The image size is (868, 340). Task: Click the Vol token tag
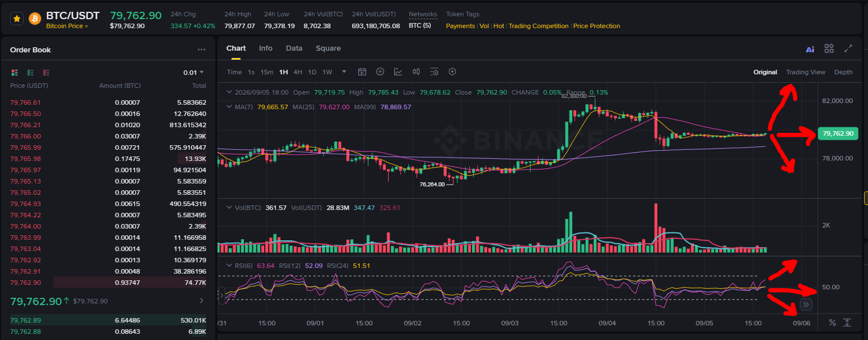(x=484, y=26)
